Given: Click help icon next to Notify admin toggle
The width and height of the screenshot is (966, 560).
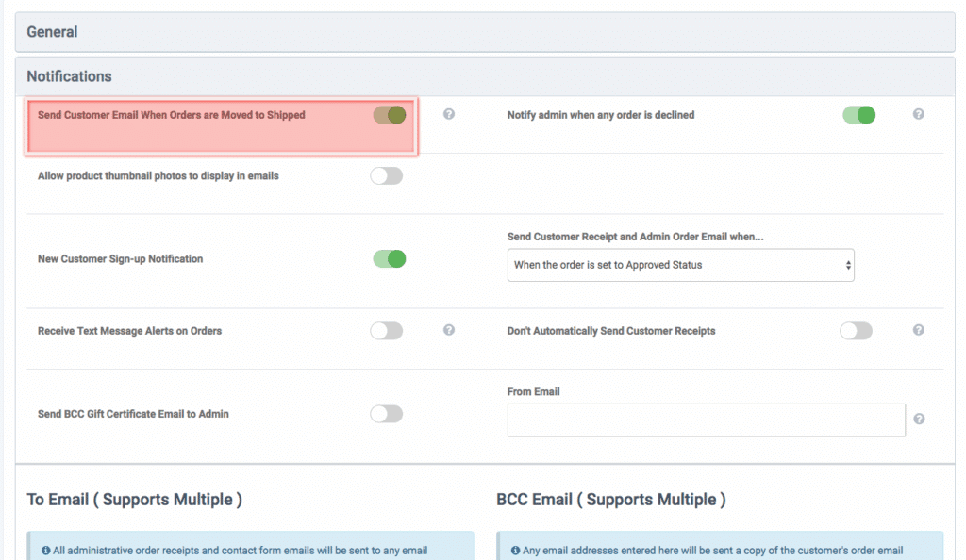Looking at the screenshot, I should [918, 115].
